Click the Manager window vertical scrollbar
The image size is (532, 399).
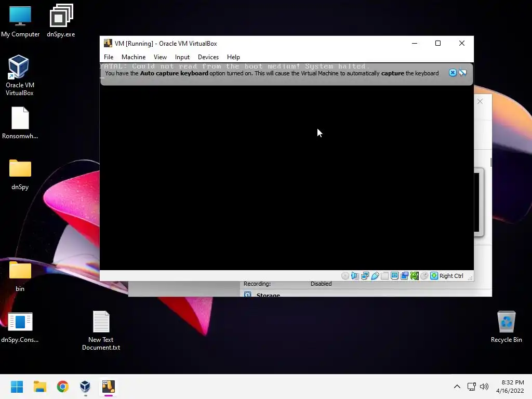(x=491, y=162)
